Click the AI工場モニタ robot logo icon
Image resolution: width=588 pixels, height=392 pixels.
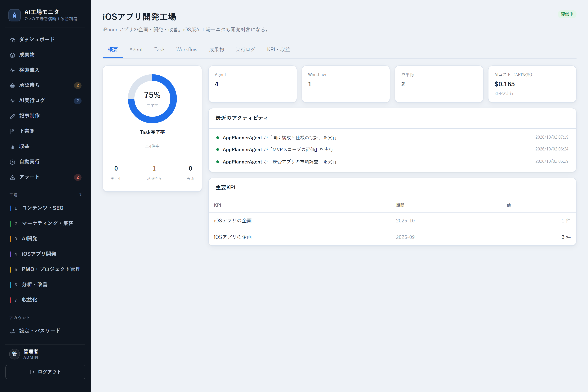(15, 15)
